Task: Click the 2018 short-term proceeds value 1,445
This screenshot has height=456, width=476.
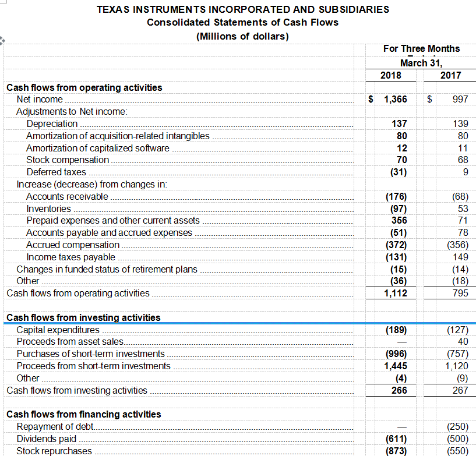Action: tap(395, 366)
